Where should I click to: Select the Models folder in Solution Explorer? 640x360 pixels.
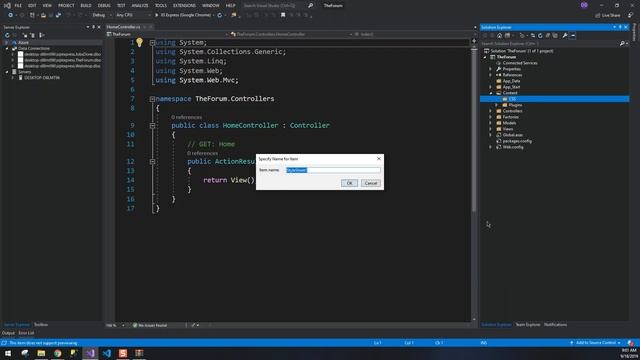coord(509,123)
